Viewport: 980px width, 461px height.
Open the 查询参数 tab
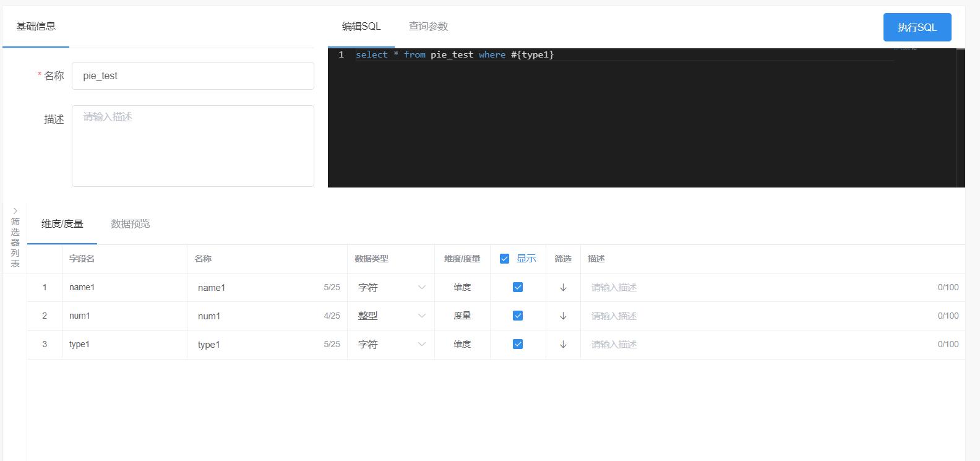428,26
